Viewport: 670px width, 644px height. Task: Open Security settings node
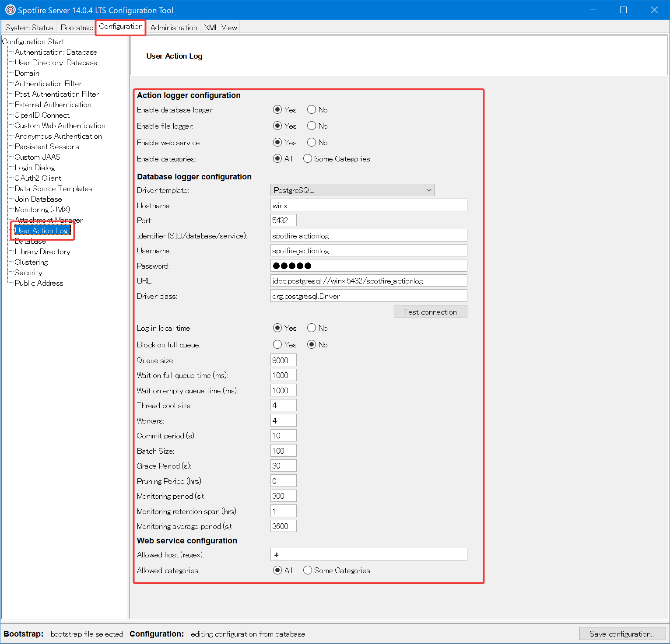click(x=28, y=273)
